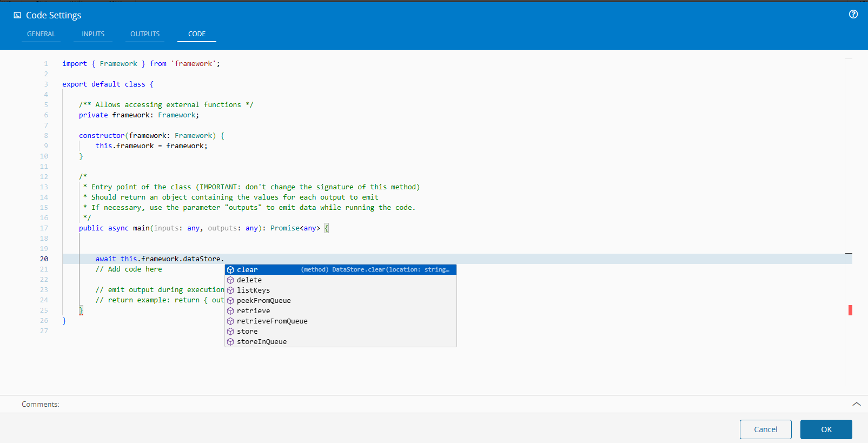Click the 'private framework: Framework;' line
Screen dimensions: 868x443
(x=139, y=115)
